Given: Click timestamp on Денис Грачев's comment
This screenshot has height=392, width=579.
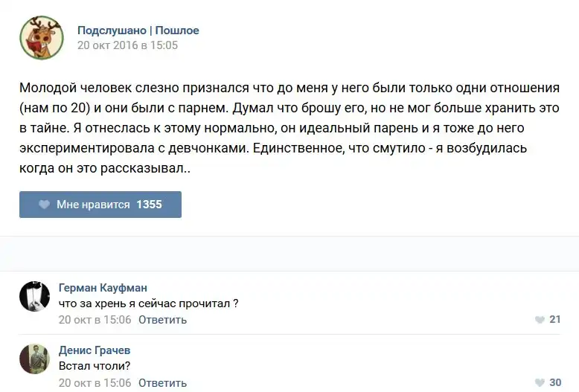Looking at the screenshot, I should point(95,382).
